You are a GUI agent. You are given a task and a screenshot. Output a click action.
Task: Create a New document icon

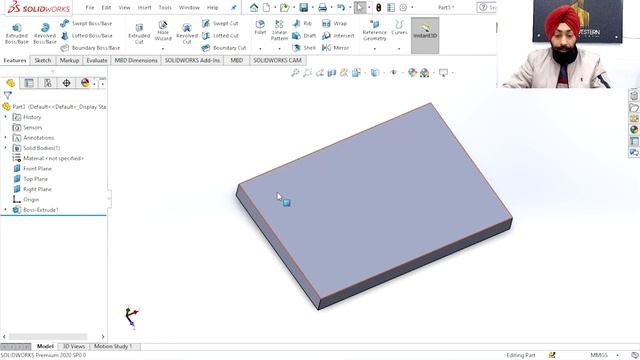(266, 7)
